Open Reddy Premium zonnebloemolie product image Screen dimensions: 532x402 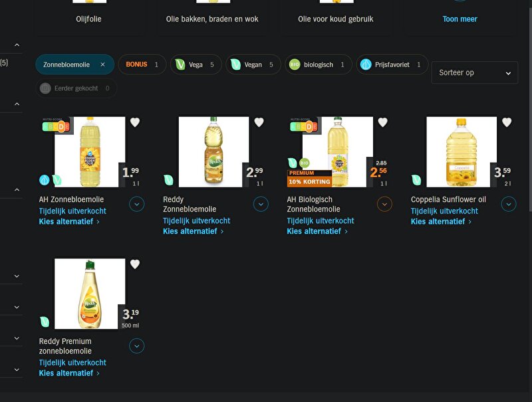coord(90,294)
